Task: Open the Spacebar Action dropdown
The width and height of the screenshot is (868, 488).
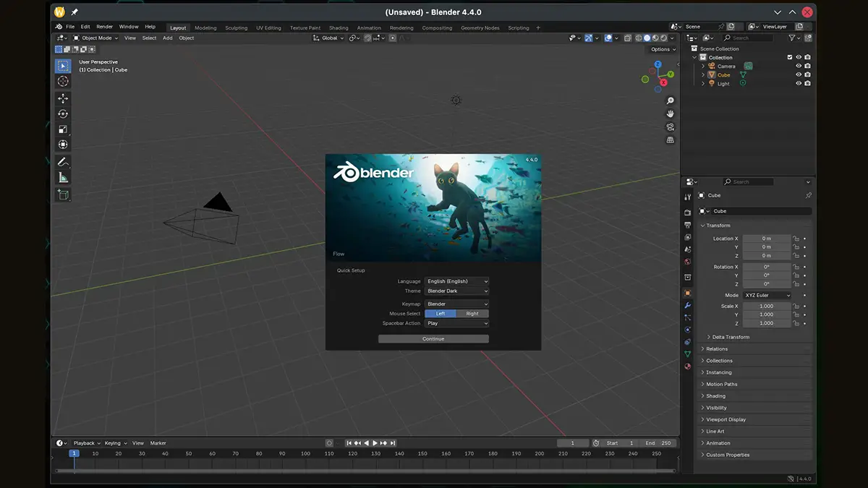Action: (x=457, y=323)
